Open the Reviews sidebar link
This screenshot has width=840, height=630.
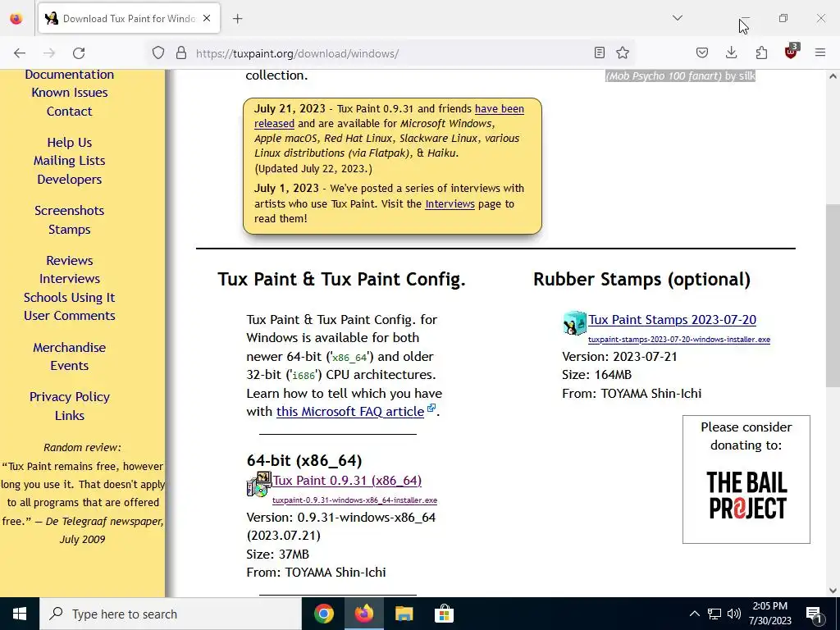pyautogui.click(x=70, y=260)
